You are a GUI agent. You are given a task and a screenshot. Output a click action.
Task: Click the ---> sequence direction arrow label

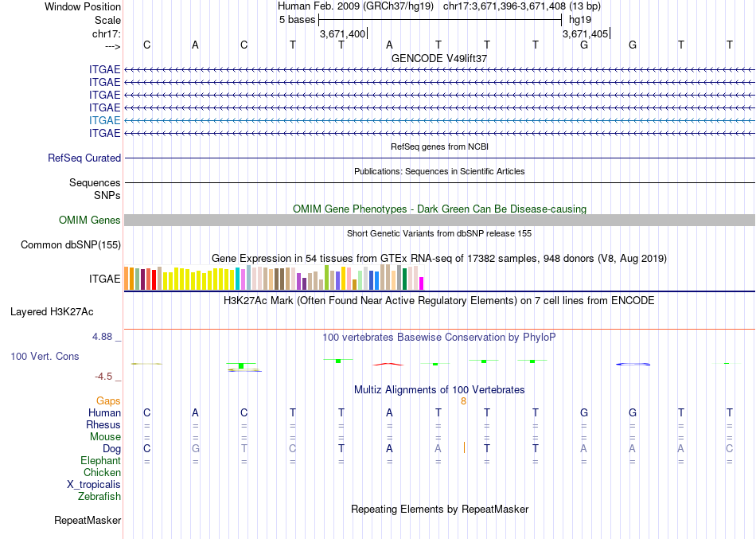[x=113, y=46]
